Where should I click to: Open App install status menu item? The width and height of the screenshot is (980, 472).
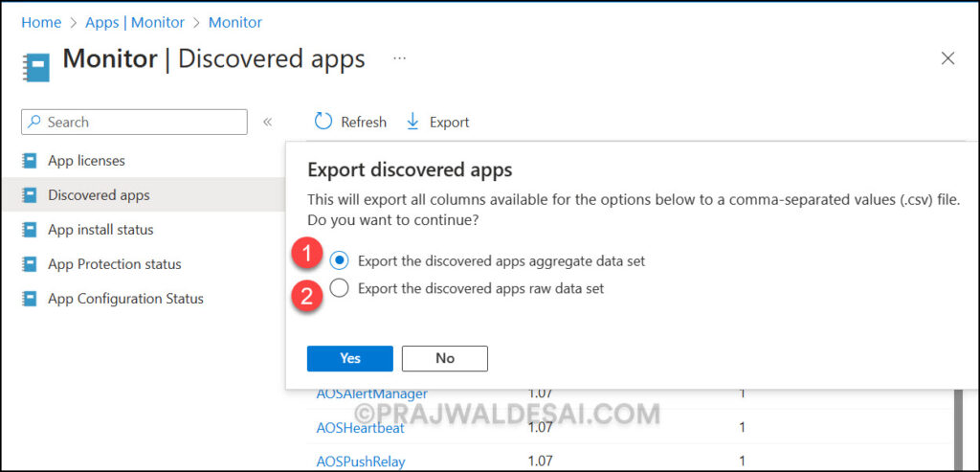click(x=100, y=230)
